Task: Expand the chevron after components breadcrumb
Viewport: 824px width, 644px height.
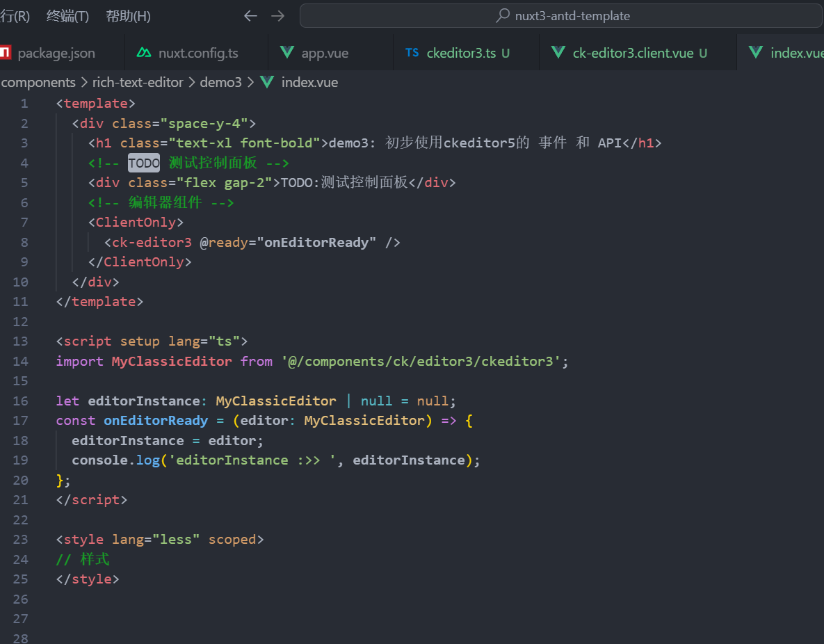Action: click(84, 83)
